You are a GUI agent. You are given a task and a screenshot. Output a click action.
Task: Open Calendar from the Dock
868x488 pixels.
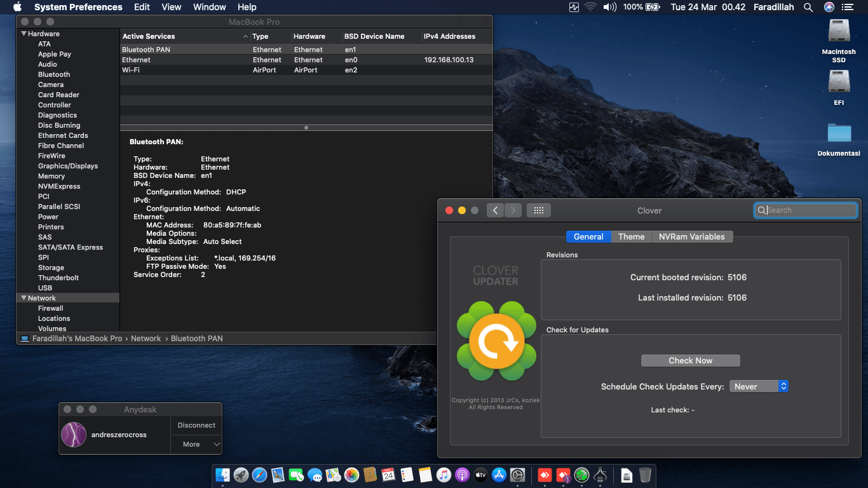tap(388, 475)
